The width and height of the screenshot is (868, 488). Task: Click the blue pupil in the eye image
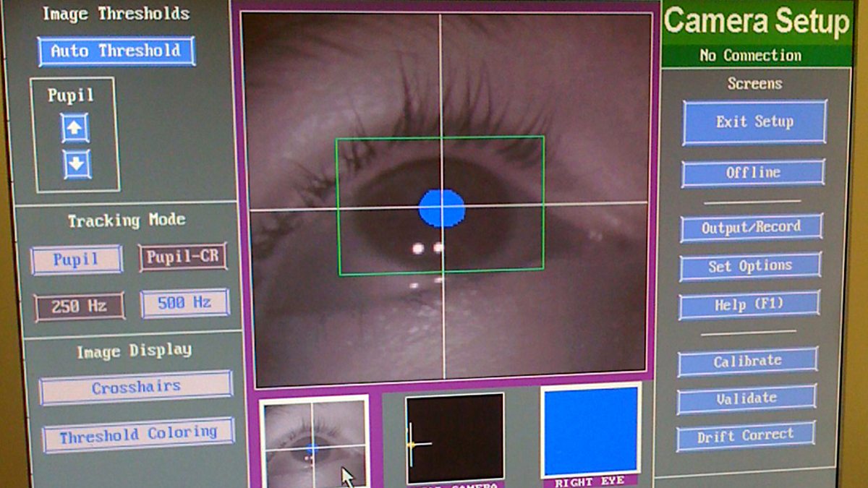point(441,208)
